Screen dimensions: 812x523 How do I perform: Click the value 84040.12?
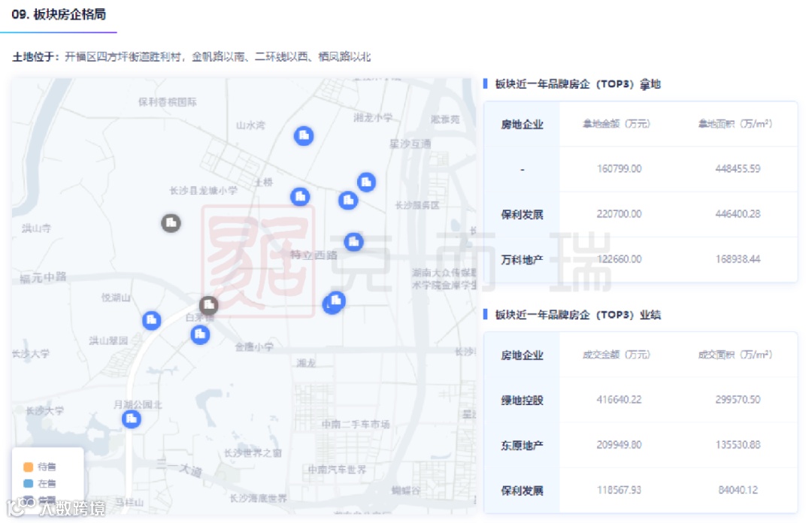tap(738, 490)
